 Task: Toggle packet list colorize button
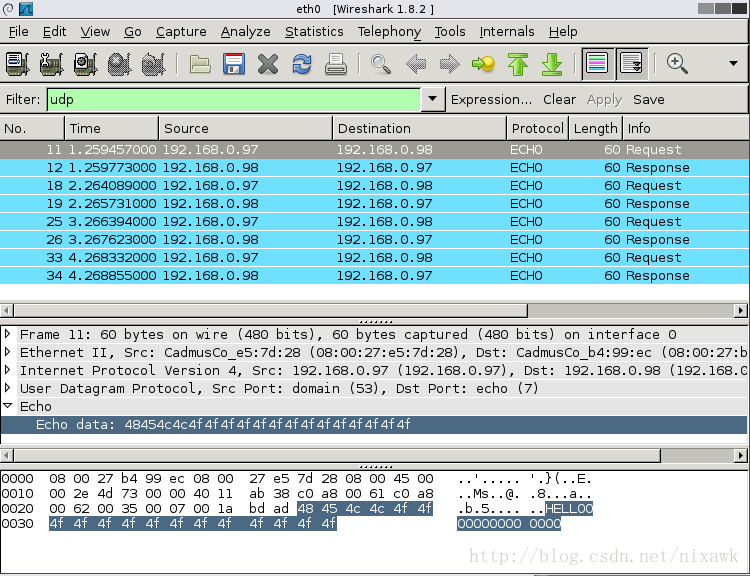(x=597, y=63)
